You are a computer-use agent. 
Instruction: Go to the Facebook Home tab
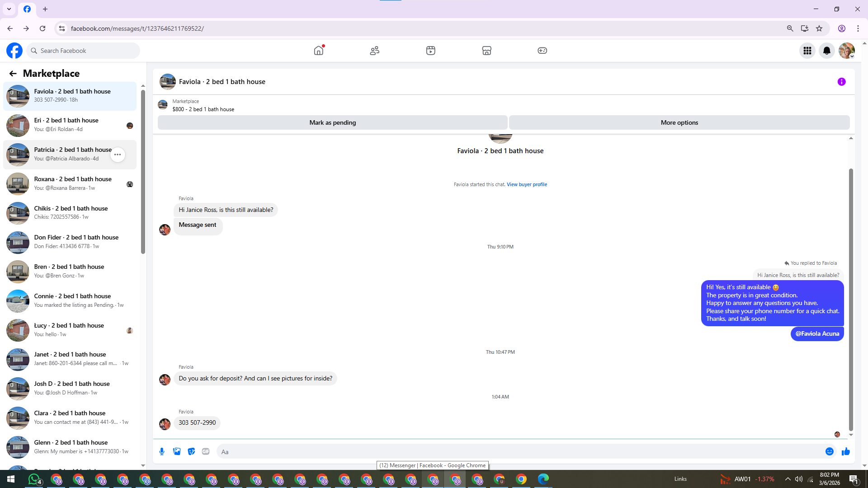[x=319, y=51]
